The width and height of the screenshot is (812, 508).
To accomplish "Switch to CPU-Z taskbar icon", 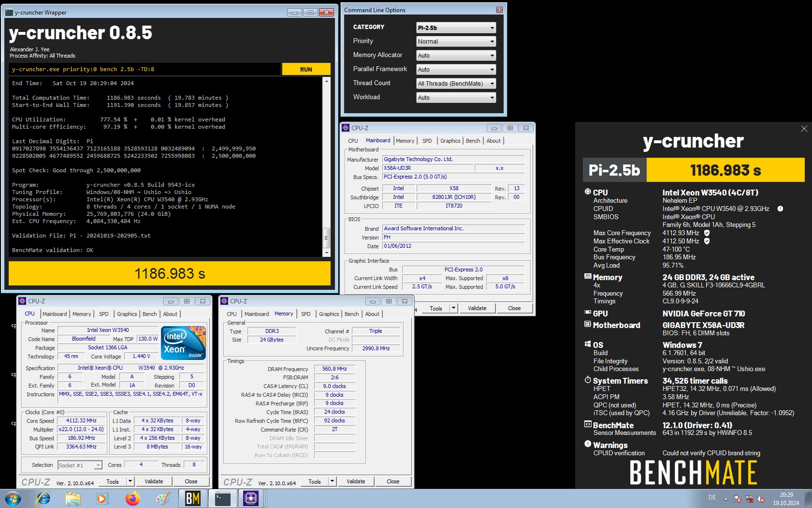I will (251, 498).
